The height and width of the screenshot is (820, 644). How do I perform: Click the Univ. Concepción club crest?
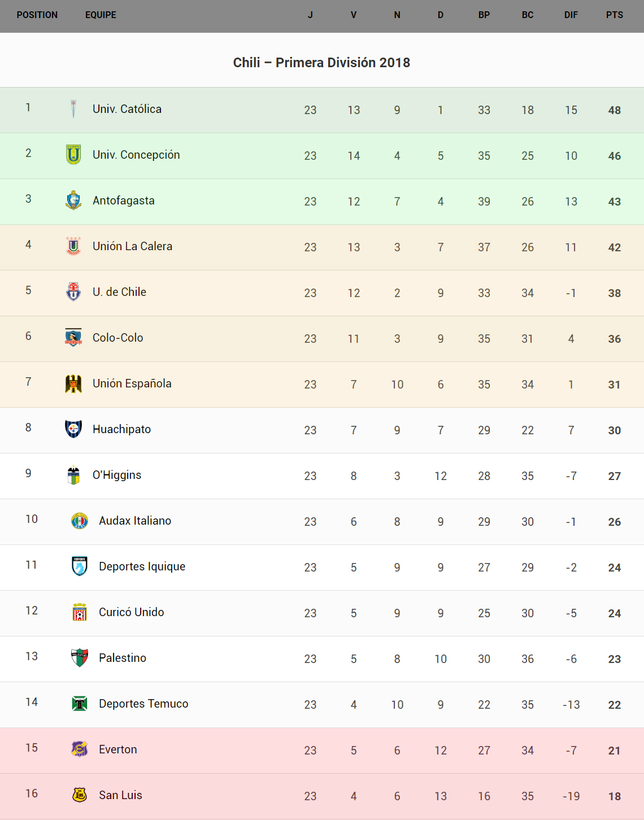[73, 155]
